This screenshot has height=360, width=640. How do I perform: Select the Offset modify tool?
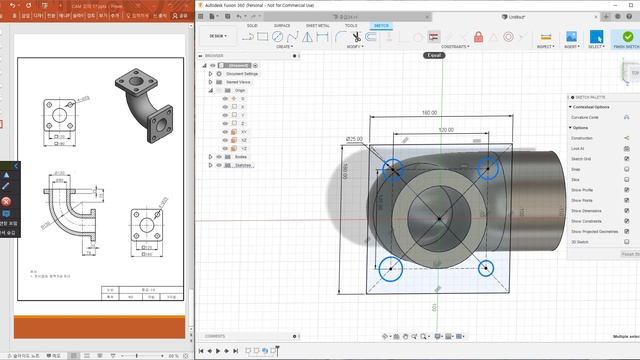[371, 37]
